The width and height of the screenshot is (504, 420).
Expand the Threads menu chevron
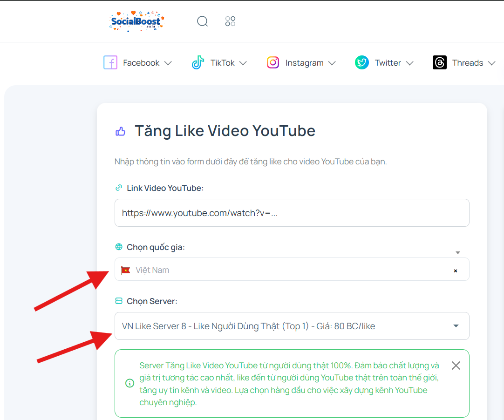coord(492,63)
